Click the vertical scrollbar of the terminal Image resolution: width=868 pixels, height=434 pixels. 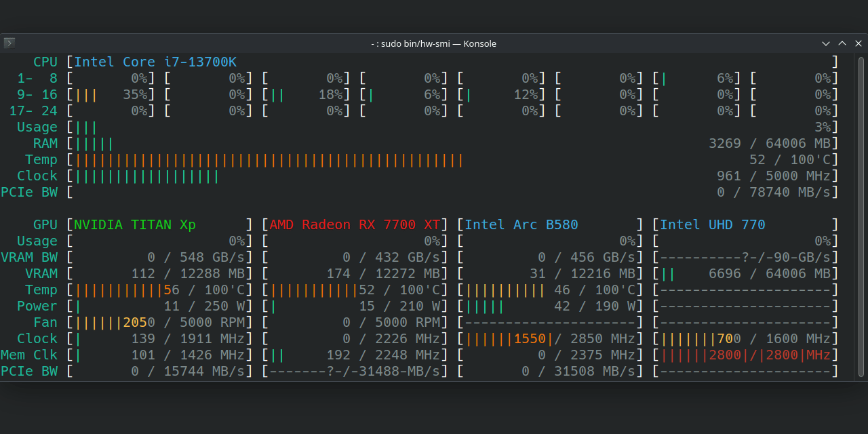click(x=861, y=216)
